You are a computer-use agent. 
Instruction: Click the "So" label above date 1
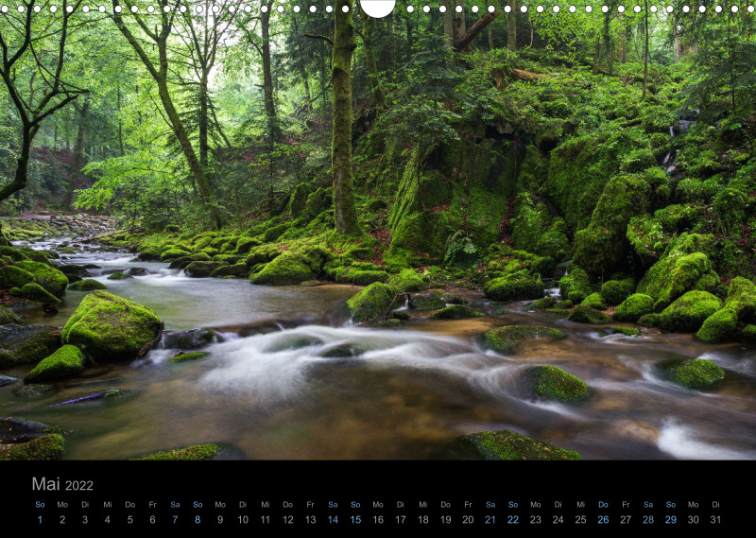click(x=40, y=504)
